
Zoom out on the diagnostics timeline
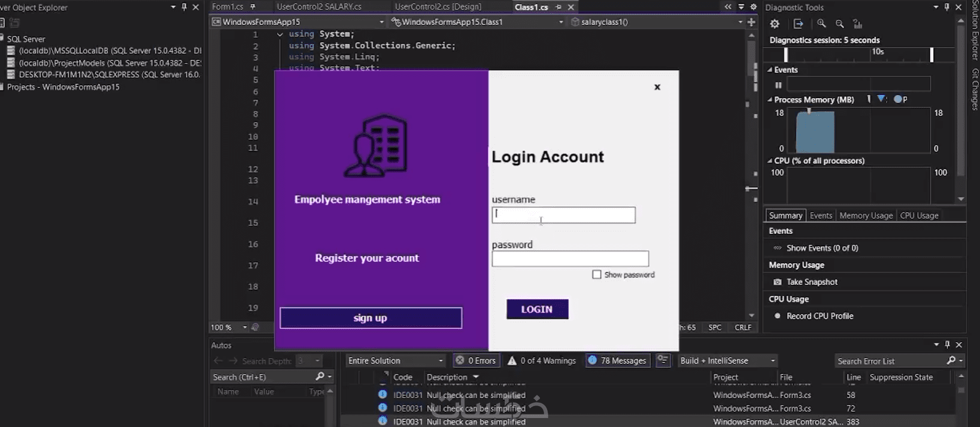click(839, 24)
